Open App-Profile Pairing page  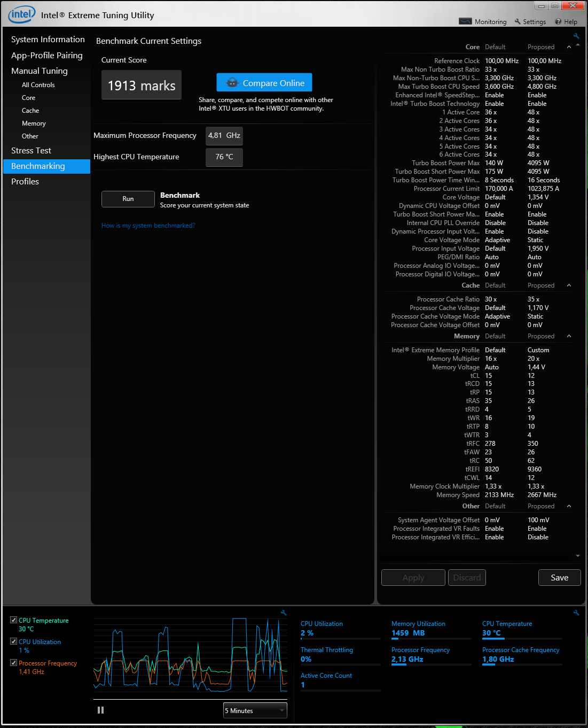46,56
